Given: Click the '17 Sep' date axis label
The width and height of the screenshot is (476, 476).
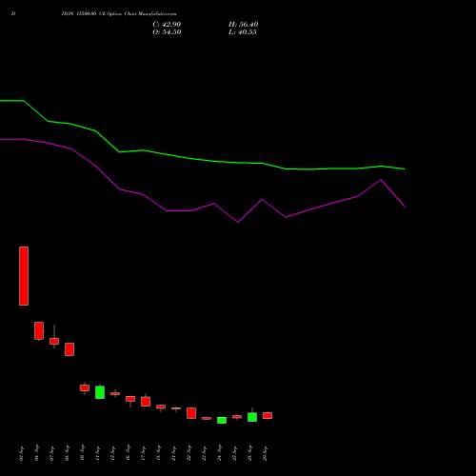Looking at the screenshot, I should pyautogui.click(x=144, y=452).
